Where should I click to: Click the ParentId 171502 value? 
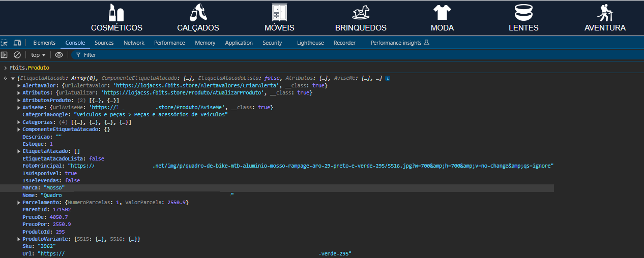point(62,210)
